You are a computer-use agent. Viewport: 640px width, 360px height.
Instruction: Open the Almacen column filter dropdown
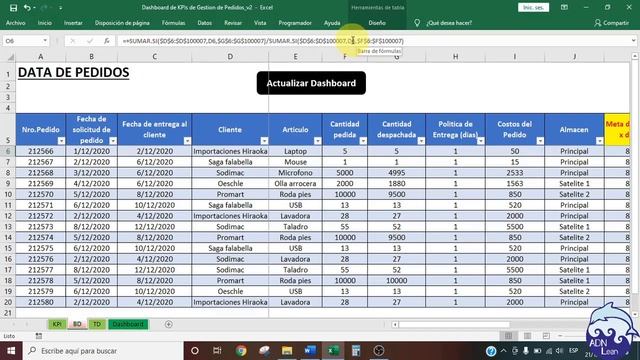(x=600, y=141)
